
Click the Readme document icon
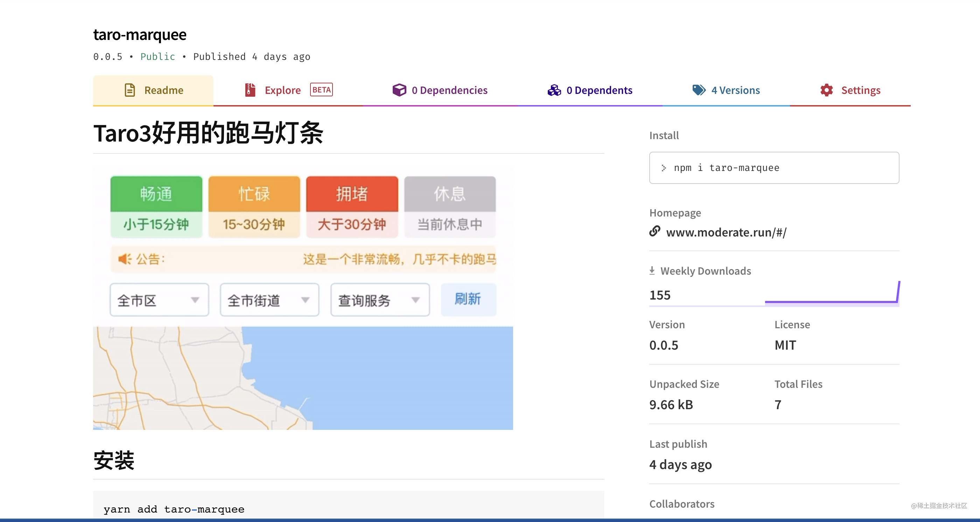pos(130,90)
